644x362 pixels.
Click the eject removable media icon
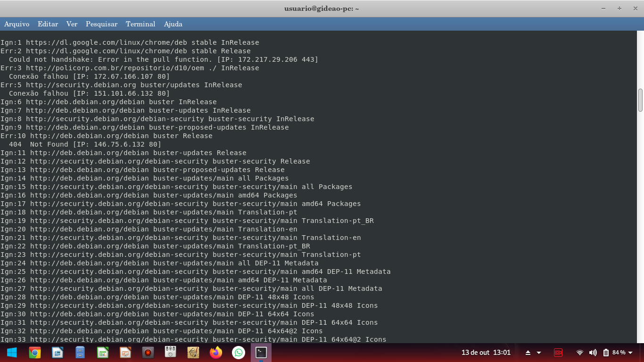pos(528,353)
